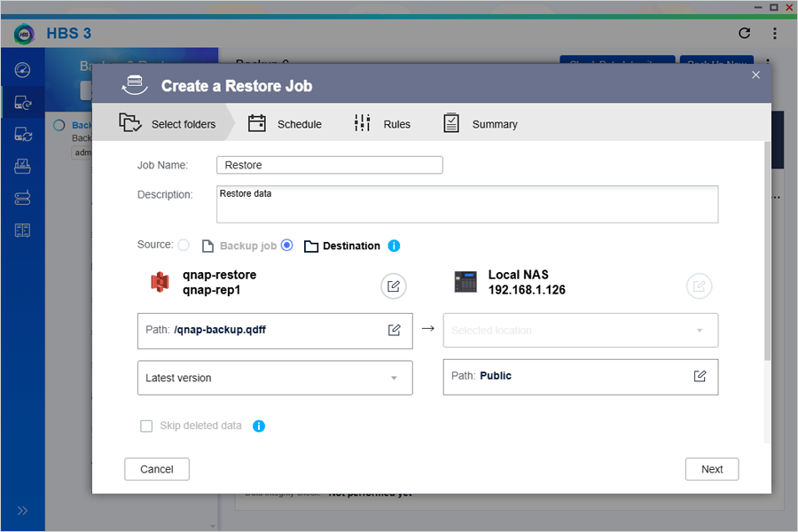
Task: Click the HBS 3 app logo
Action: pos(24,34)
